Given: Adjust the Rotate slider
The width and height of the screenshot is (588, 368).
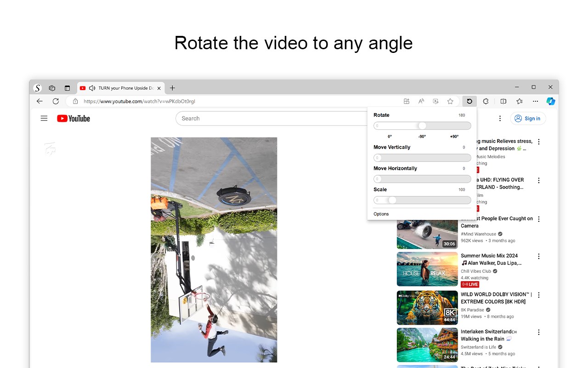Looking at the screenshot, I should 422,126.
